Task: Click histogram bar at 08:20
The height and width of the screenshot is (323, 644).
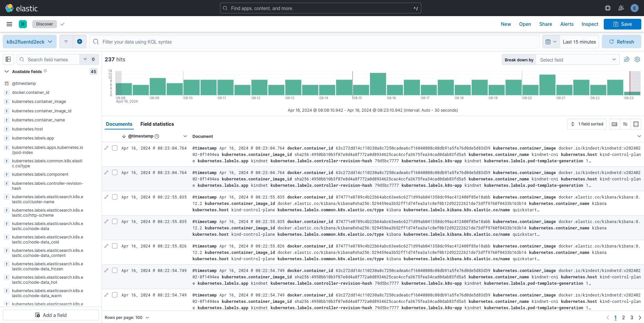Action: pos(530,90)
